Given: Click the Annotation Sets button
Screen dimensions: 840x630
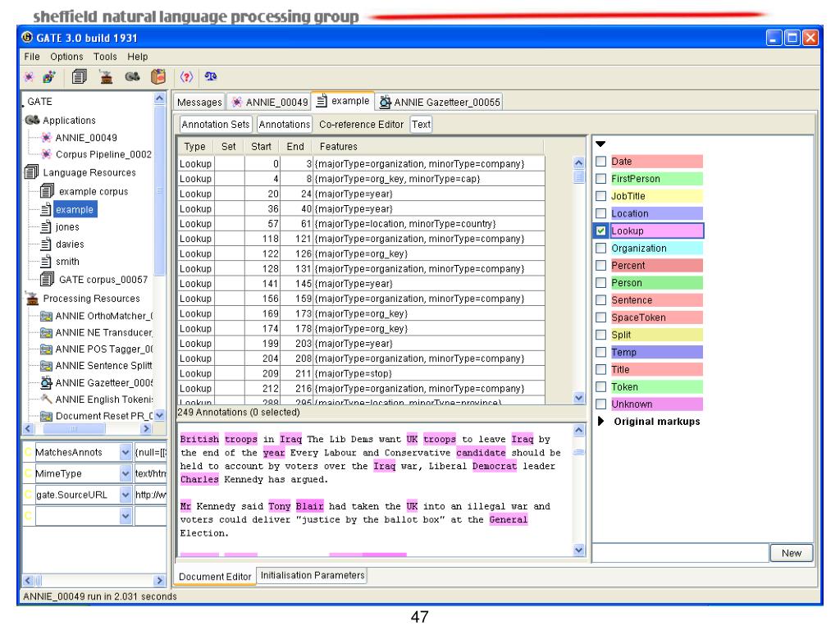Looking at the screenshot, I should point(217,125).
